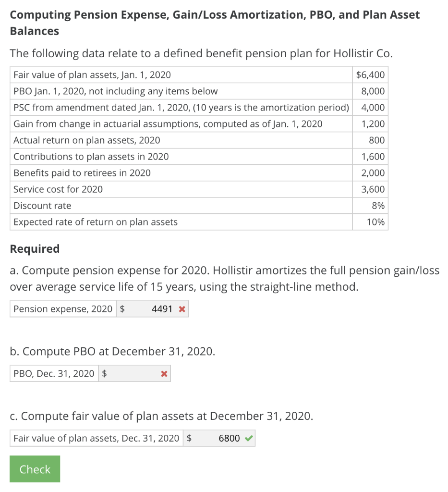Click the dollar sign in the fair value row

[190, 438]
